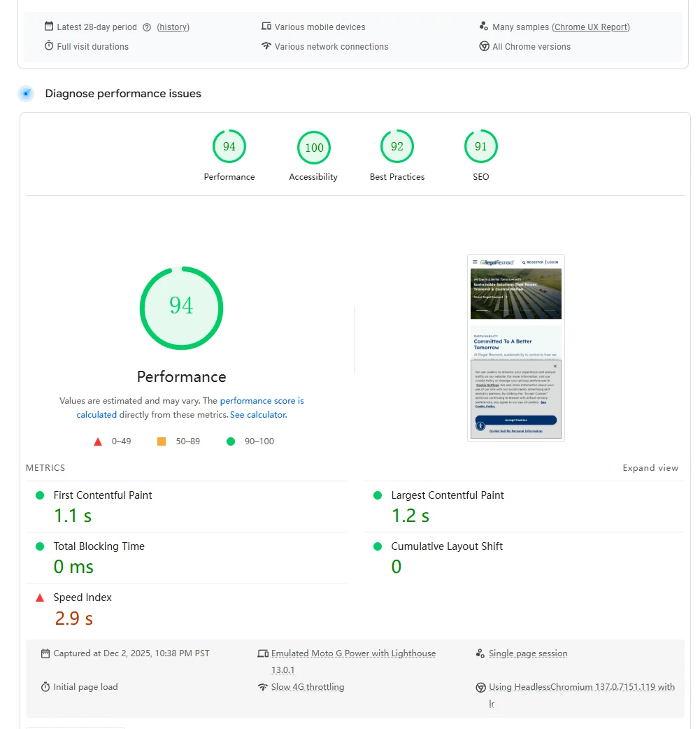The image size is (700, 729).
Task: Click the green dot beside Cumulative Layout Shift
Action: pyautogui.click(x=378, y=546)
